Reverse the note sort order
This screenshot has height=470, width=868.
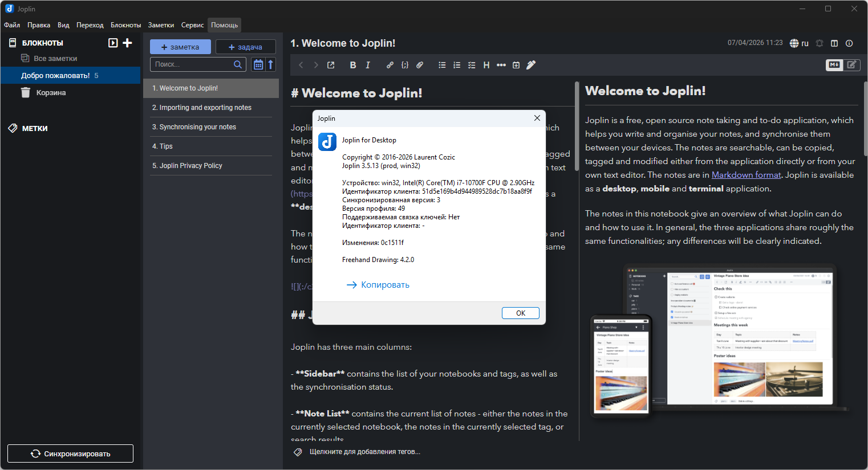pos(271,64)
